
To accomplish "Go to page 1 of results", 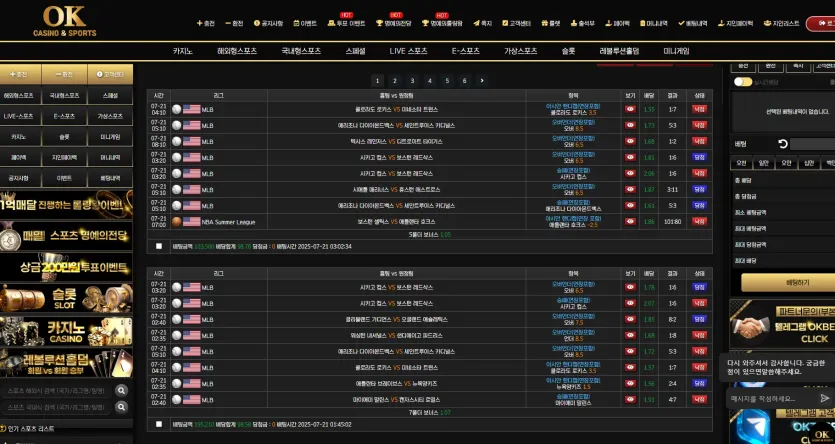I will tap(377, 81).
